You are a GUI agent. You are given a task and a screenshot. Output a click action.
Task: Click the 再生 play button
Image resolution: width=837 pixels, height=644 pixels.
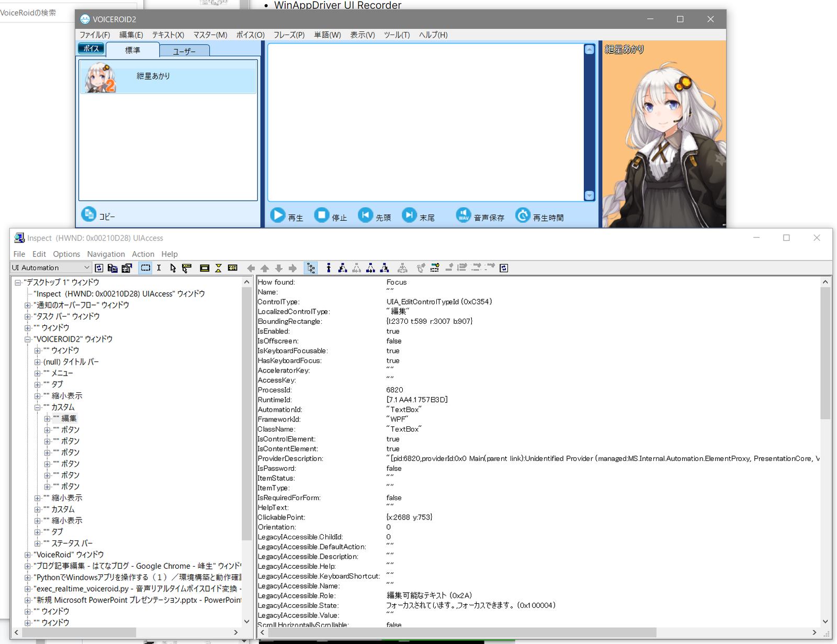click(x=287, y=216)
